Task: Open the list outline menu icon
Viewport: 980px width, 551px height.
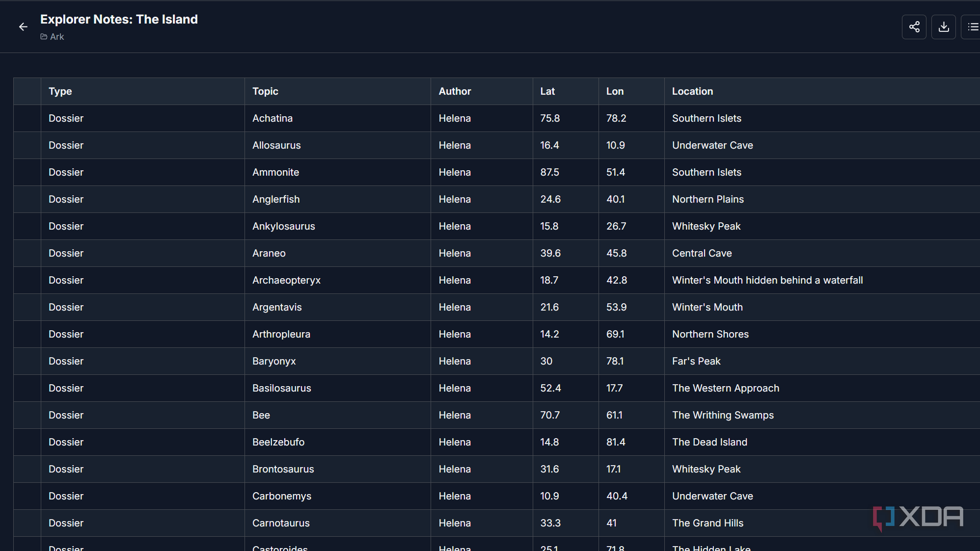Action: click(x=973, y=27)
